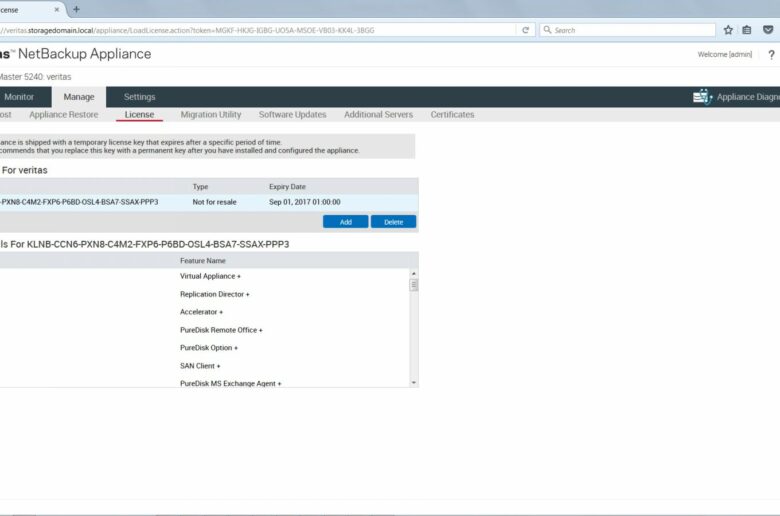This screenshot has width=780, height=516.
Task: Click the Replication Director feature row
Action: click(215, 294)
